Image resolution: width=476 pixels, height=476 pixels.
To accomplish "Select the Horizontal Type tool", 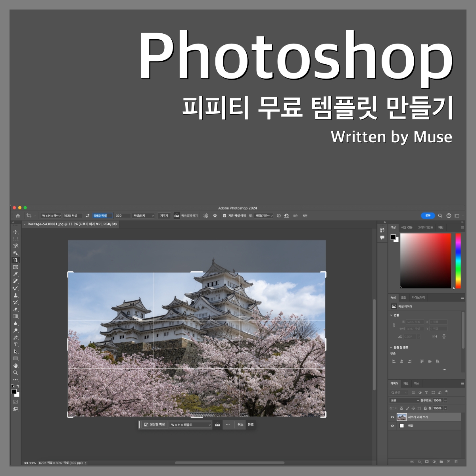I will coord(15,345).
